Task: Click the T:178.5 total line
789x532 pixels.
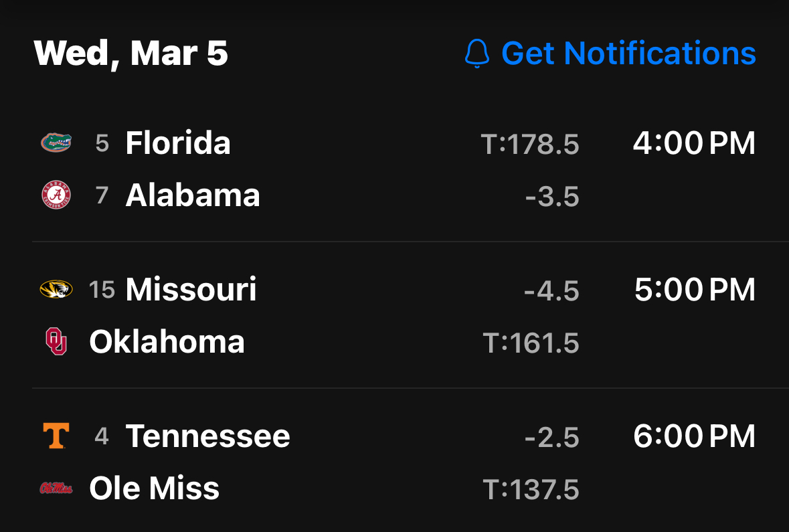Action: pyautogui.click(x=530, y=144)
